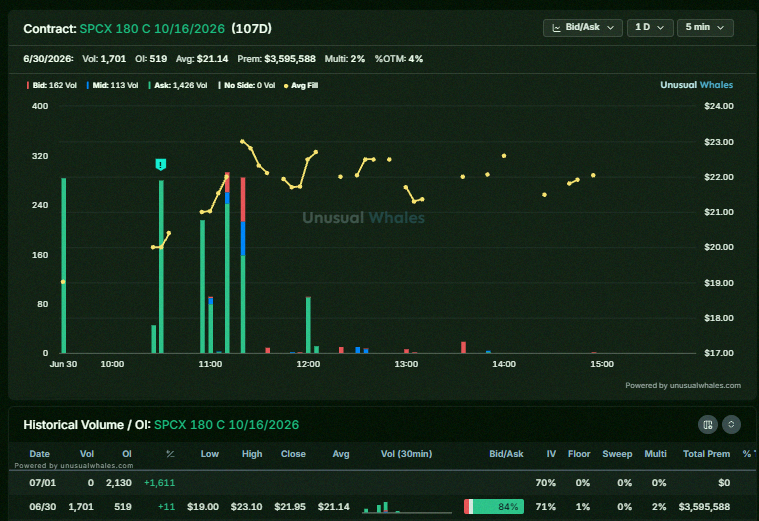Viewport: 759px width, 521px height.
Task: Click the percent change column header icon
Action: (x=170, y=454)
